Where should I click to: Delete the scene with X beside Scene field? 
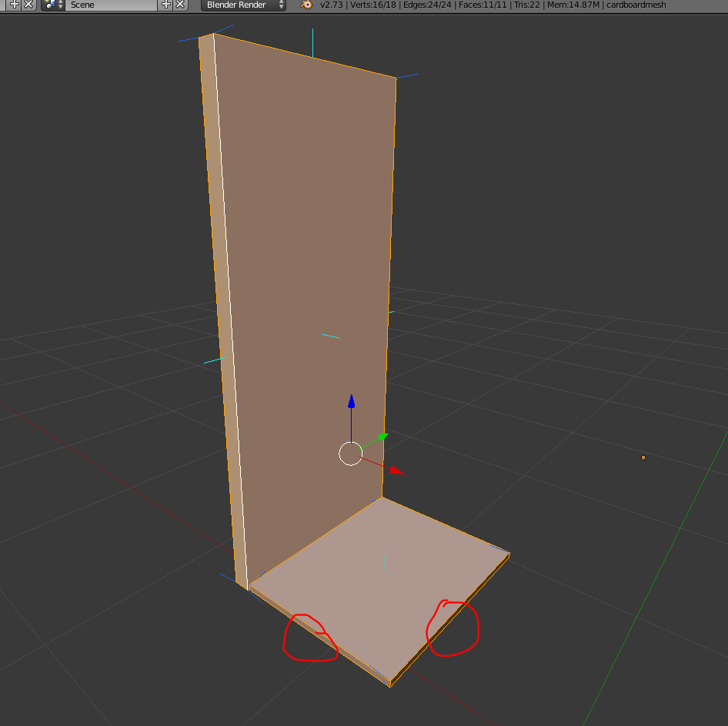[180, 5]
